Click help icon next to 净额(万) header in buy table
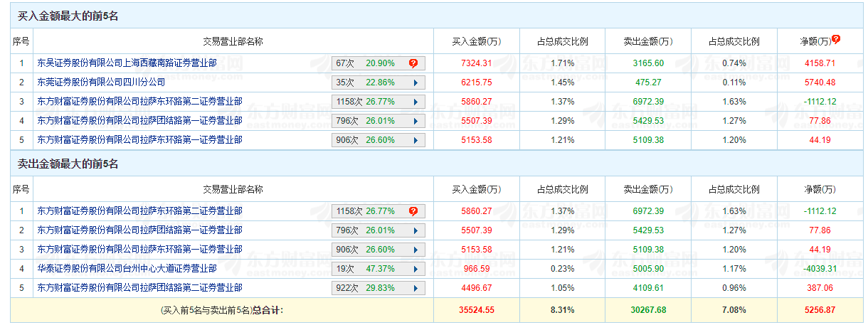Screen dimensions: 868x325 click(836, 39)
